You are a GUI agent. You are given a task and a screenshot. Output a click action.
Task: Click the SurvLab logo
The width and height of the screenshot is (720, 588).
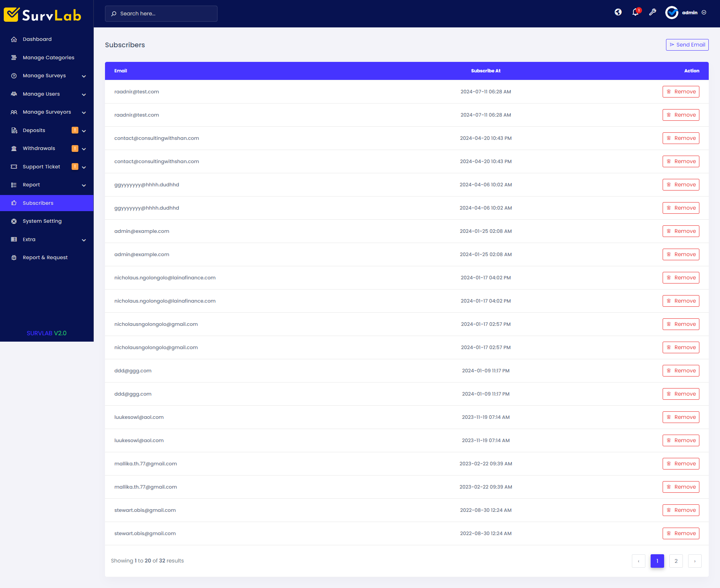[42, 14]
